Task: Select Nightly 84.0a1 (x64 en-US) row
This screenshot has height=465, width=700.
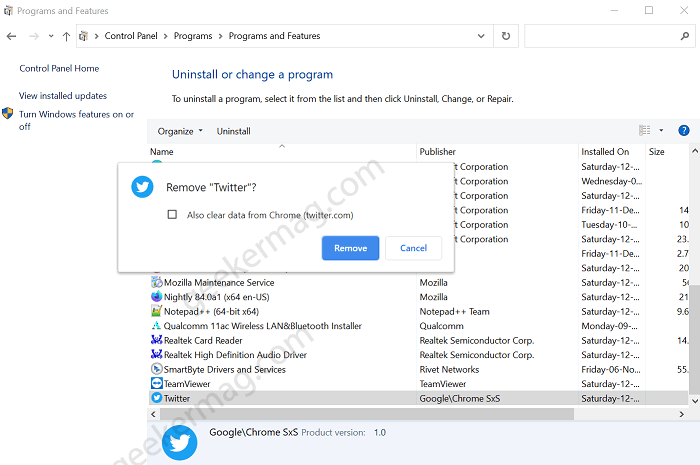Action: point(217,297)
